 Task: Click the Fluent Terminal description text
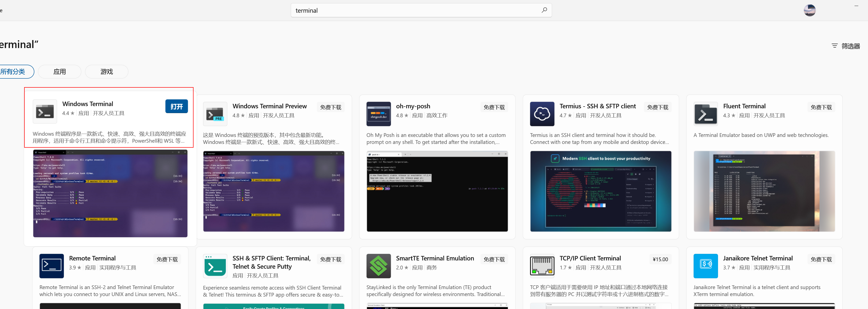click(x=761, y=135)
